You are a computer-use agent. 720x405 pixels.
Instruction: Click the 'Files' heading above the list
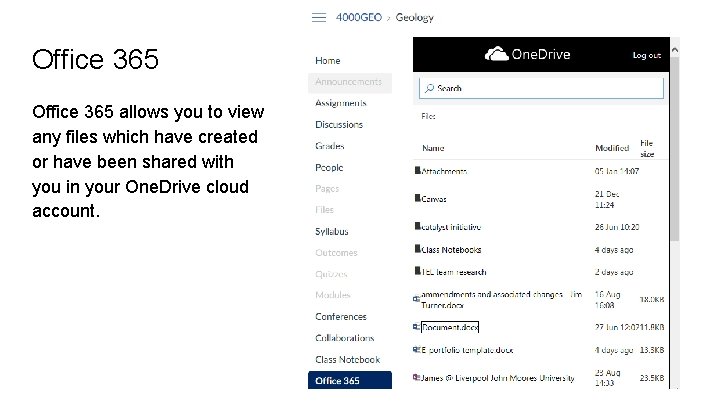(x=428, y=116)
